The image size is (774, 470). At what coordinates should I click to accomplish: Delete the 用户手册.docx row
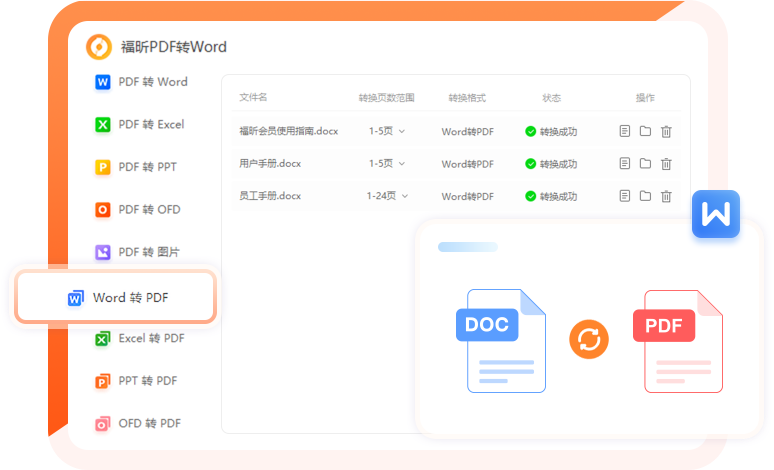click(x=666, y=164)
